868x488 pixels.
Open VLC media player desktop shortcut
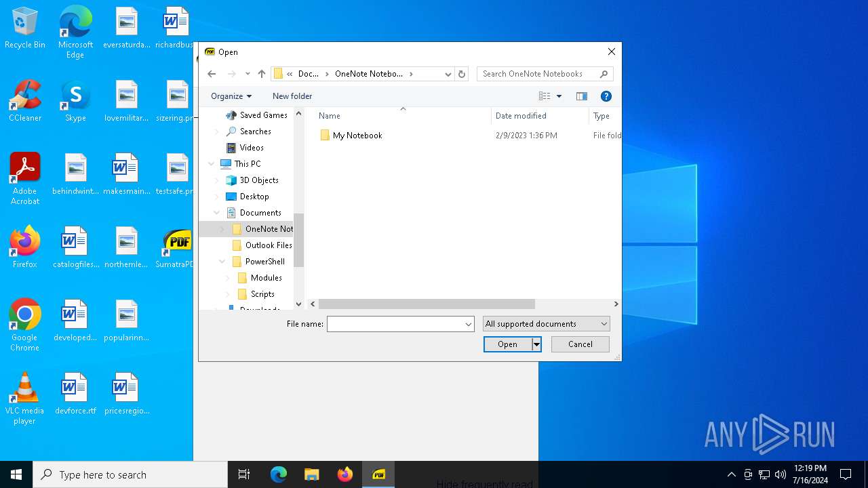coord(25,398)
